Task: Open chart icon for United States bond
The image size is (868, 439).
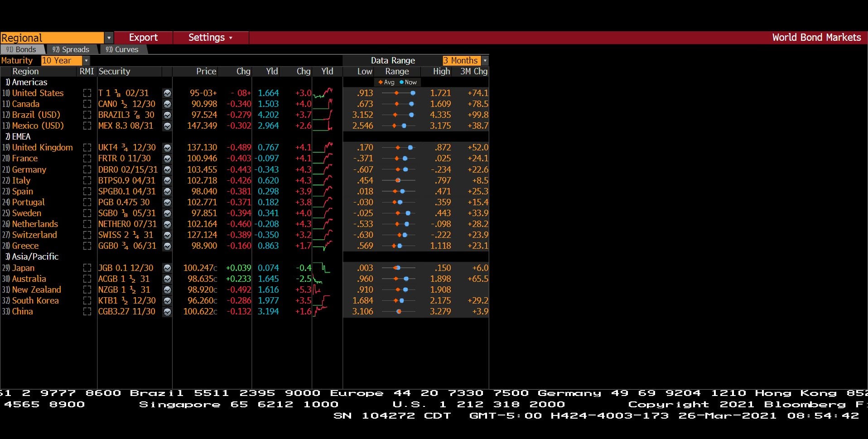Action: click(167, 93)
